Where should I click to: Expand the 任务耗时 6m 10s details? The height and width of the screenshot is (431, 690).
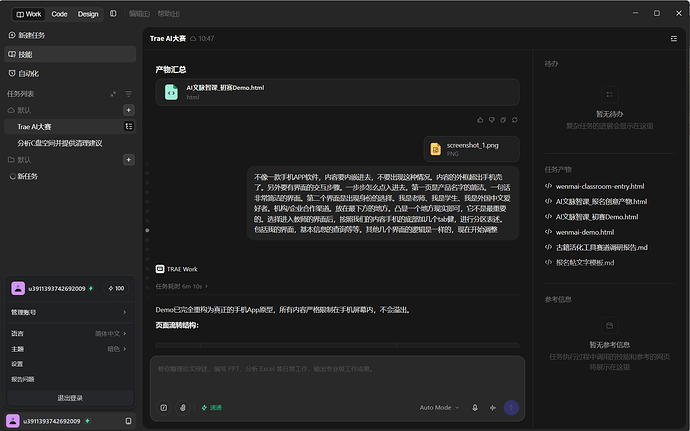click(x=181, y=286)
